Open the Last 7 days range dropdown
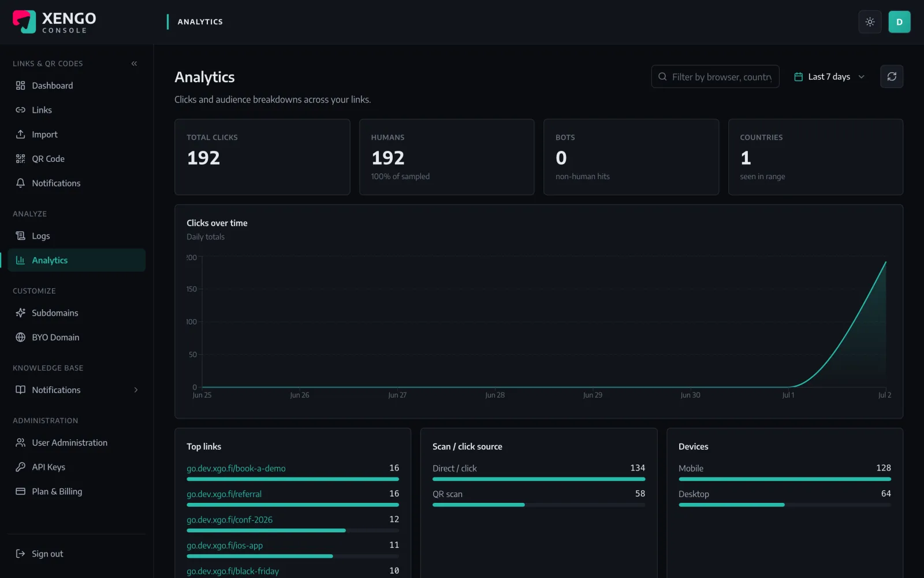This screenshot has height=578, width=924. [x=829, y=76]
